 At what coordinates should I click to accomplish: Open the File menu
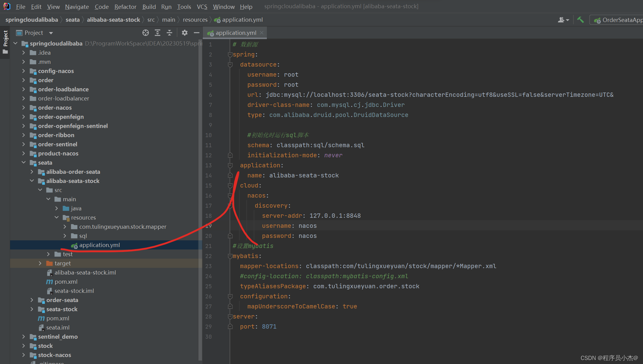coord(20,6)
